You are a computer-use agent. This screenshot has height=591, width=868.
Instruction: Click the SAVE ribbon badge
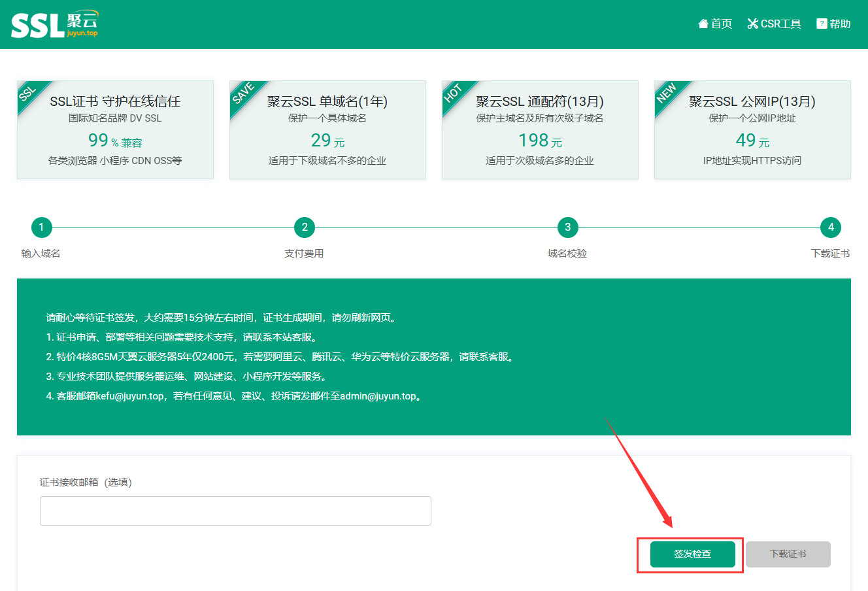pos(244,95)
